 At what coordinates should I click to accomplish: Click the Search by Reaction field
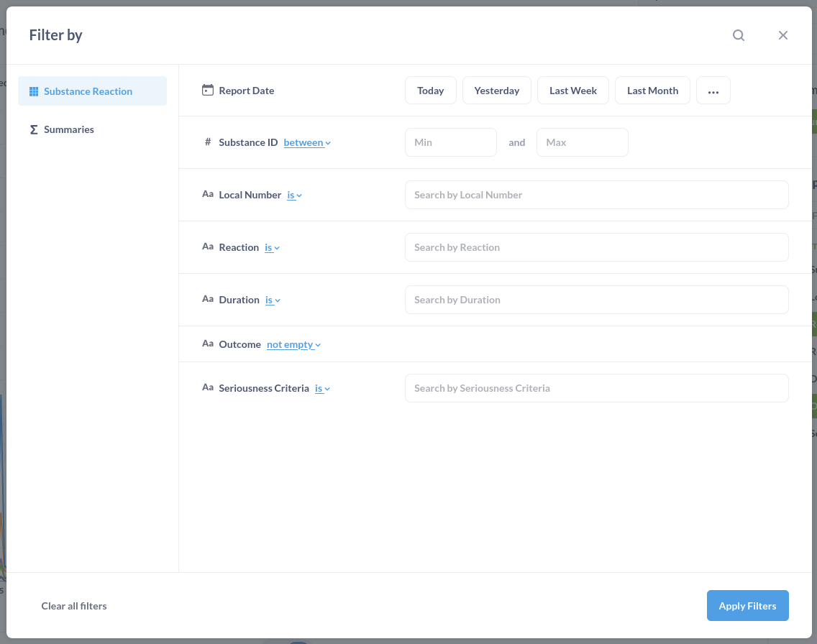point(597,247)
